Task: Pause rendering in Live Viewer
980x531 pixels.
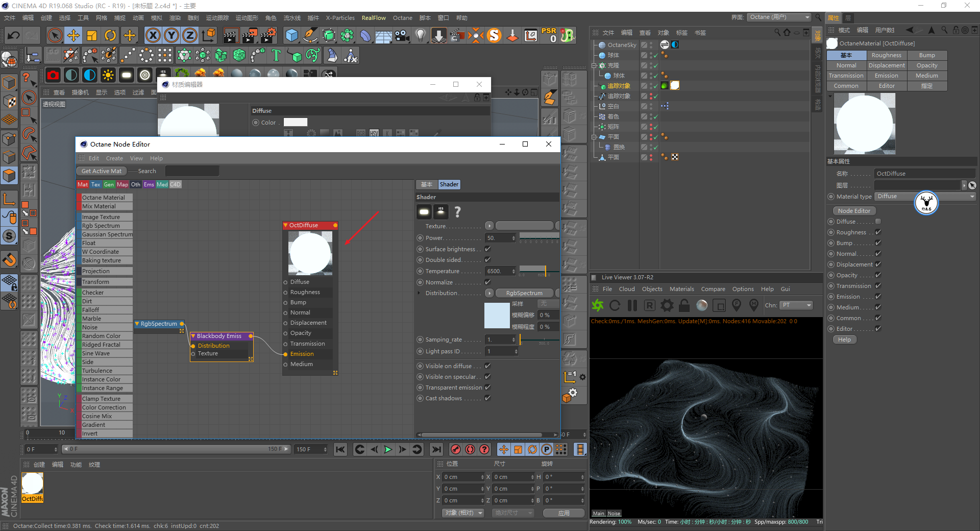Action: click(632, 305)
